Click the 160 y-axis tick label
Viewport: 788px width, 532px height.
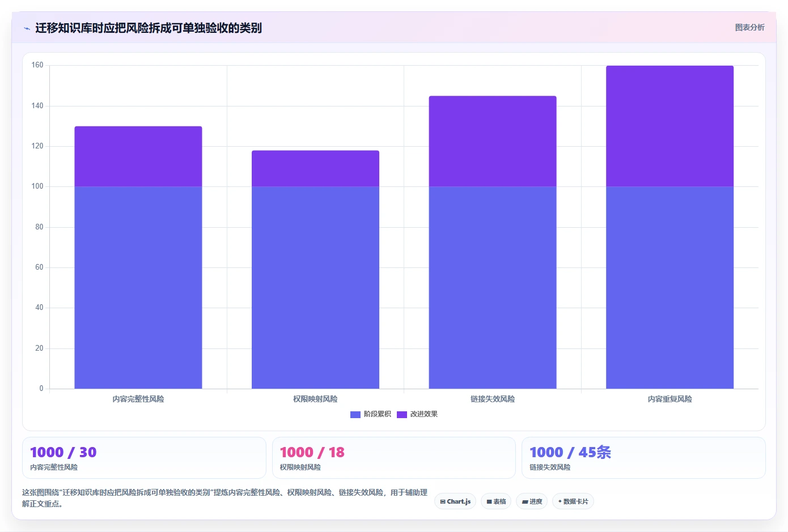click(37, 65)
